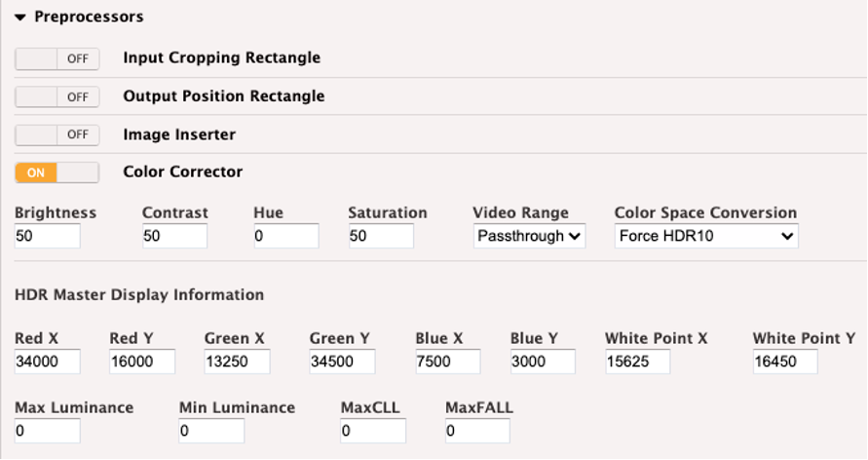
Task: Focus the Hue input box
Action: [286, 237]
